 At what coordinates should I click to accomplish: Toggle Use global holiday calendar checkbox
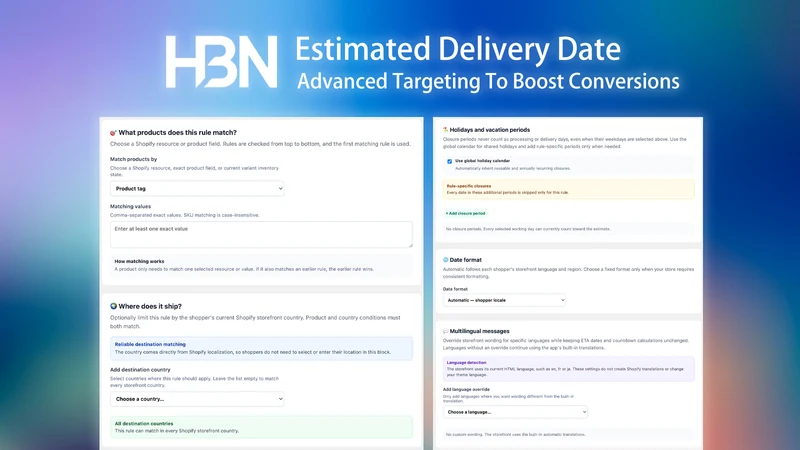pos(449,161)
